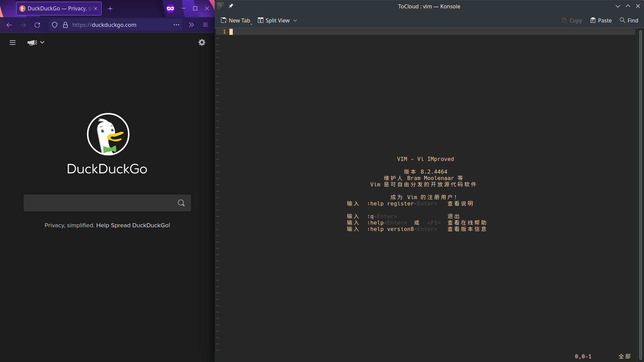644x362 pixels.
Task: Click Paste in Konsole toolbar
Action: (601, 20)
